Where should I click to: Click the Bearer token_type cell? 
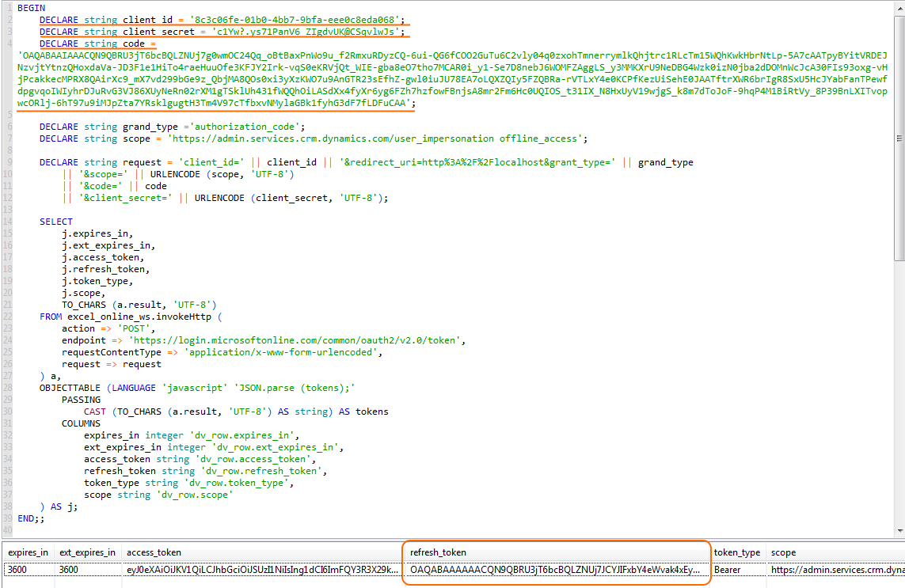coord(729,569)
